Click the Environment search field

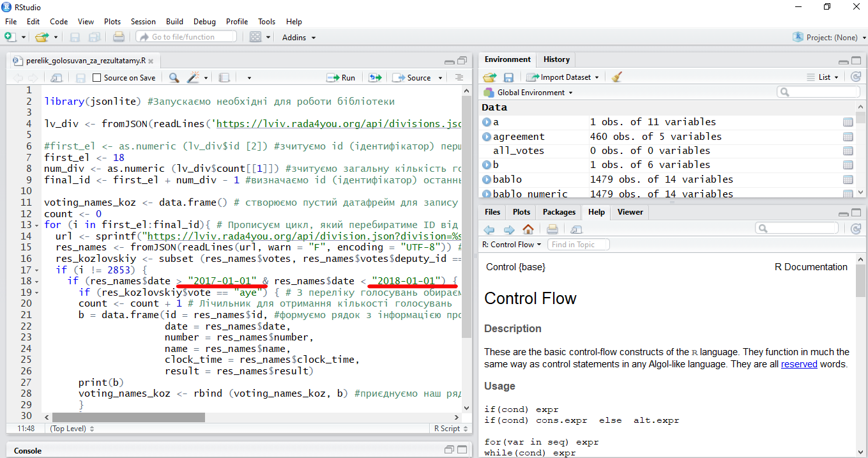tap(818, 93)
